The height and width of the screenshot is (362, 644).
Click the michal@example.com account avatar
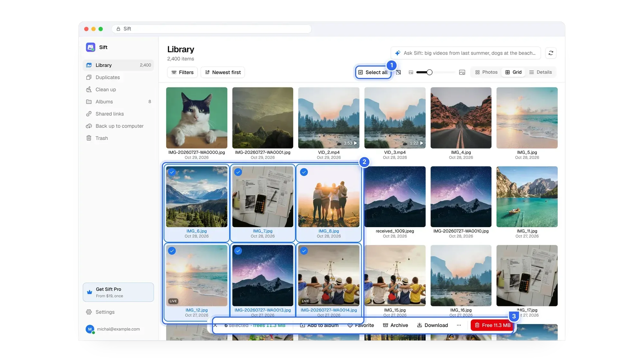tap(90, 329)
